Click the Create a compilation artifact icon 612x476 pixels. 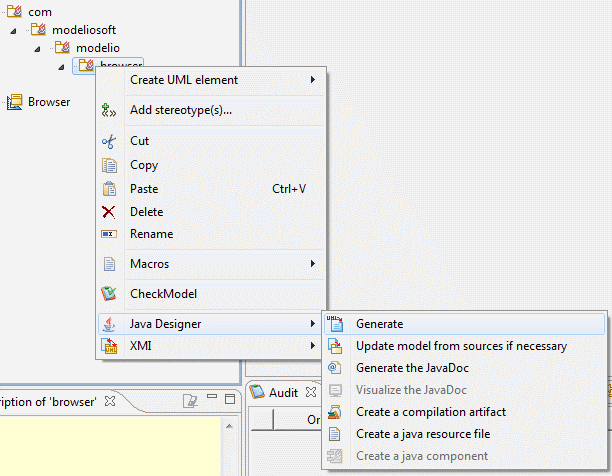[x=334, y=412]
